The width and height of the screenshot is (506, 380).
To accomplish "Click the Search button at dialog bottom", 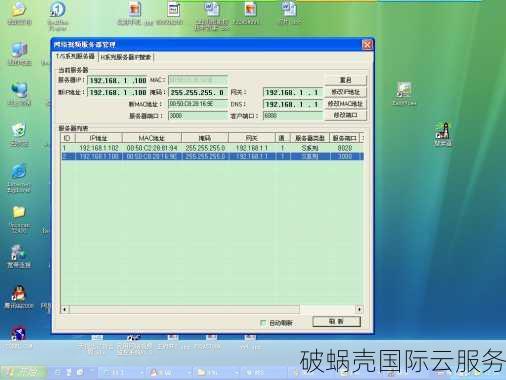I will click(x=336, y=321).
